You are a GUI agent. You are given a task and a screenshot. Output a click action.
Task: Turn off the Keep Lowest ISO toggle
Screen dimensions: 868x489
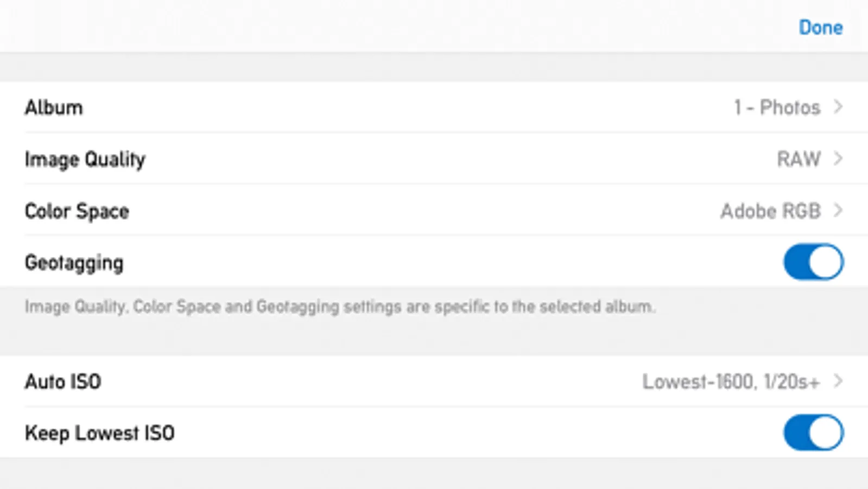point(813,433)
